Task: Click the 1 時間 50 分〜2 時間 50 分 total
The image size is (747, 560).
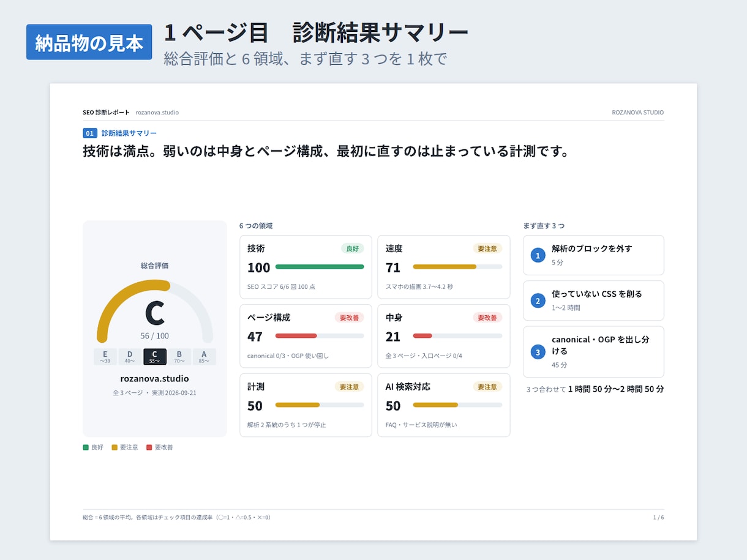Action: pos(616,389)
